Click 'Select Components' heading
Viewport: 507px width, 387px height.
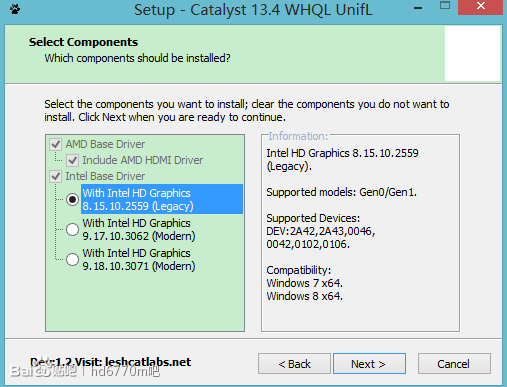point(83,42)
